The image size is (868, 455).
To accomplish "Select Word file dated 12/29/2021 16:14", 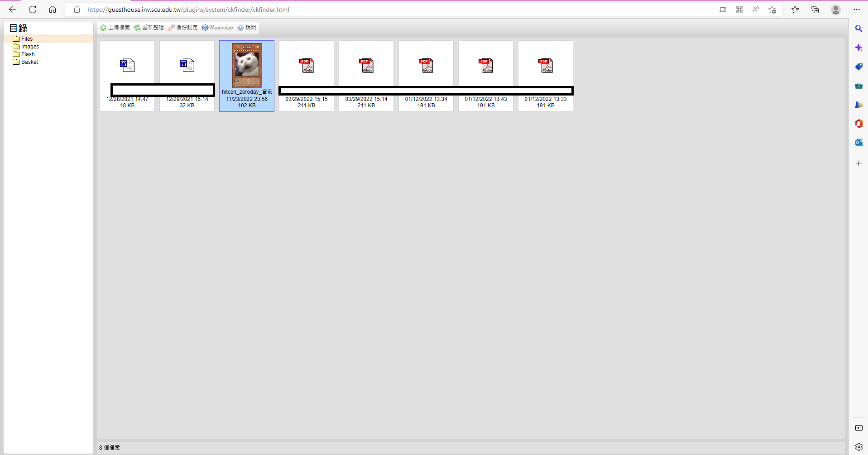I will (x=187, y=76).
